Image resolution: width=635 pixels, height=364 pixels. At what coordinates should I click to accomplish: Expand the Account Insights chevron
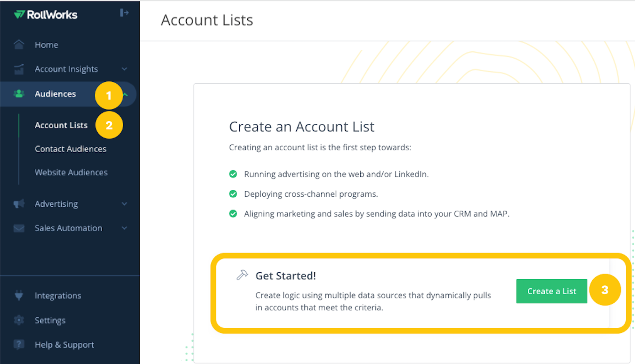click(x=124, y=69)
